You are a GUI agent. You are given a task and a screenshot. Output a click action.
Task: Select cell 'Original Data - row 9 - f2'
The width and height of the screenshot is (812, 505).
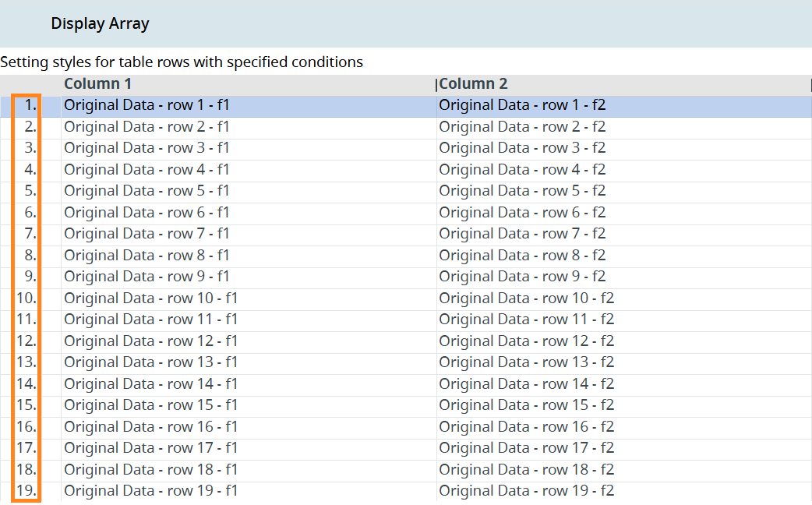tap(522, 277)
